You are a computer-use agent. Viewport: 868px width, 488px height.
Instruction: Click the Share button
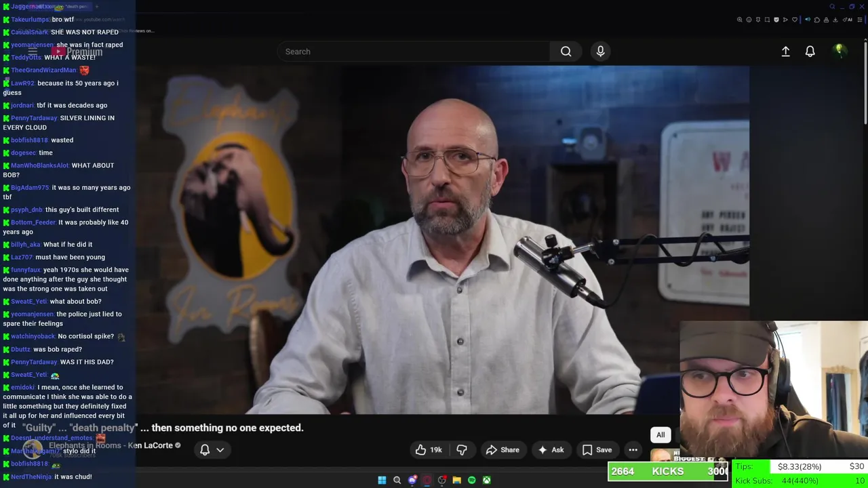[x=502, y=449]
